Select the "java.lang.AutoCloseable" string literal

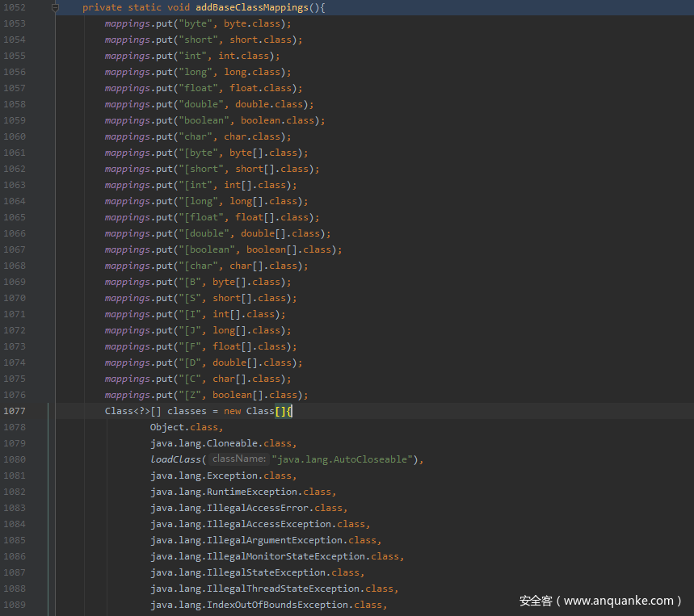click(x=343, y=459)
